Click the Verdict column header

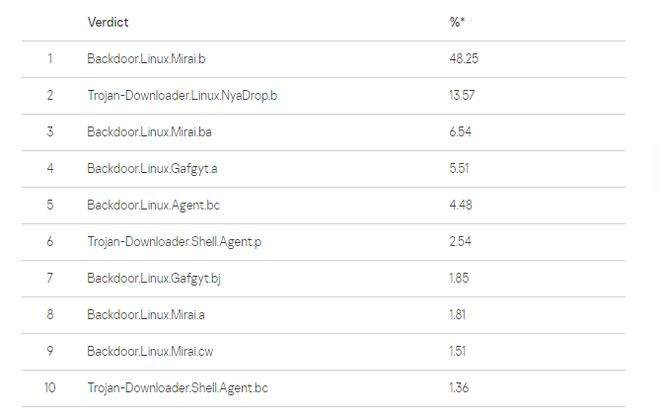[108, 22]
